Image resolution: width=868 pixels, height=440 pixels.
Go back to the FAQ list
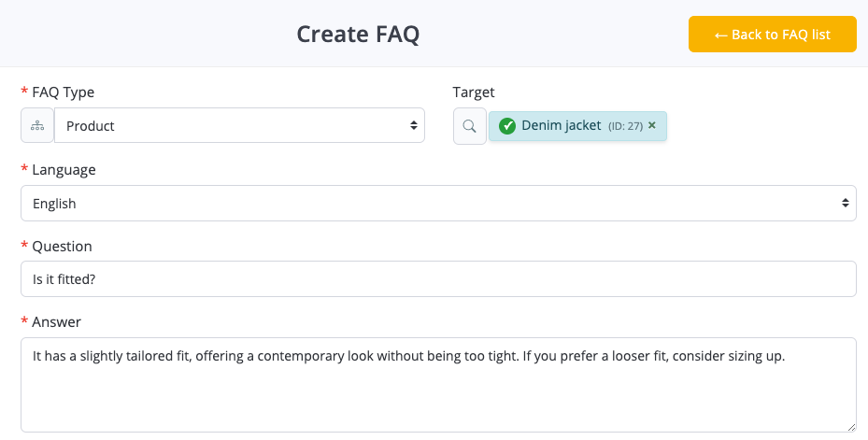(x=772, y=35)
